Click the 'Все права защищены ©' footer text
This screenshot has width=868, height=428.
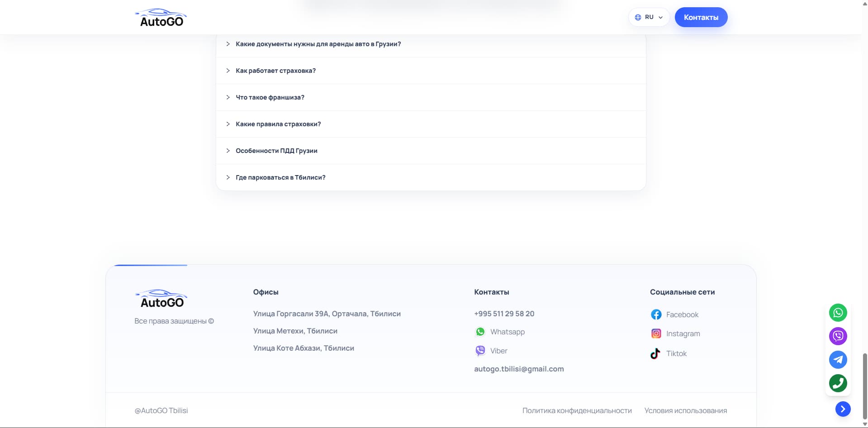click(174, 321)
